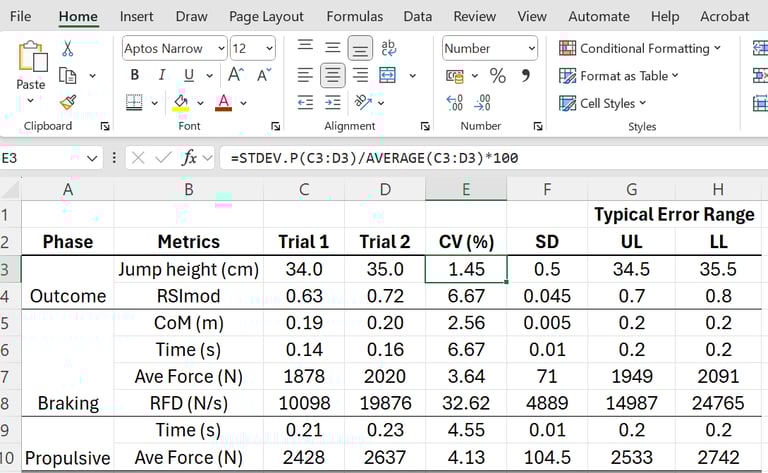Apply Percent Style format
768x473 pixels.
point(498,76)
